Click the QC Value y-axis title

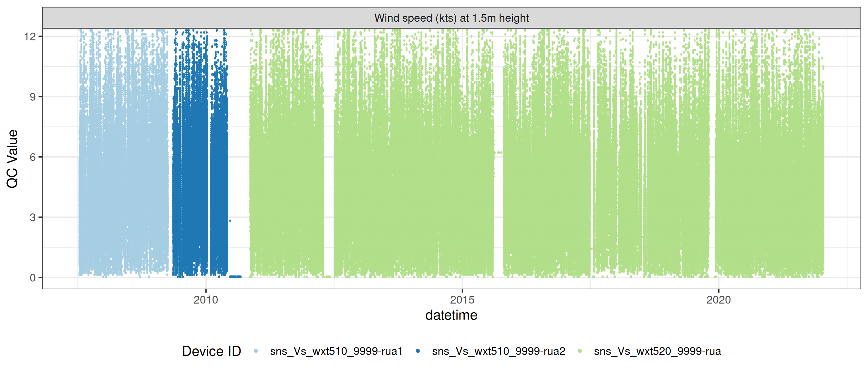click(13, 158)
